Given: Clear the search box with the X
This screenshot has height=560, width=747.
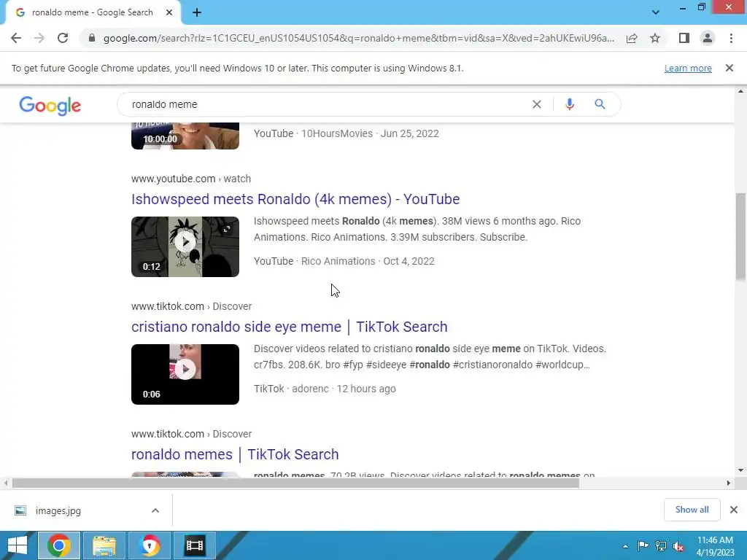Looking at the screenshot, I should [x=536, y=104].
